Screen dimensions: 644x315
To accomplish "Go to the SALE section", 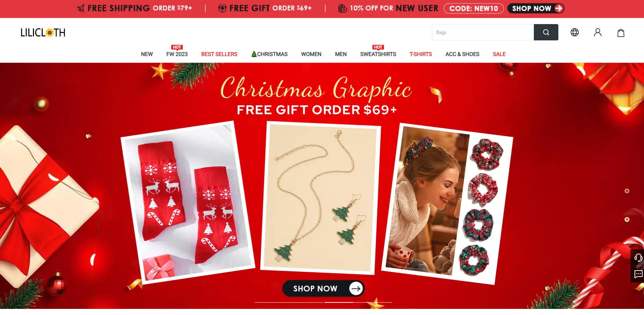I will 499,54.
